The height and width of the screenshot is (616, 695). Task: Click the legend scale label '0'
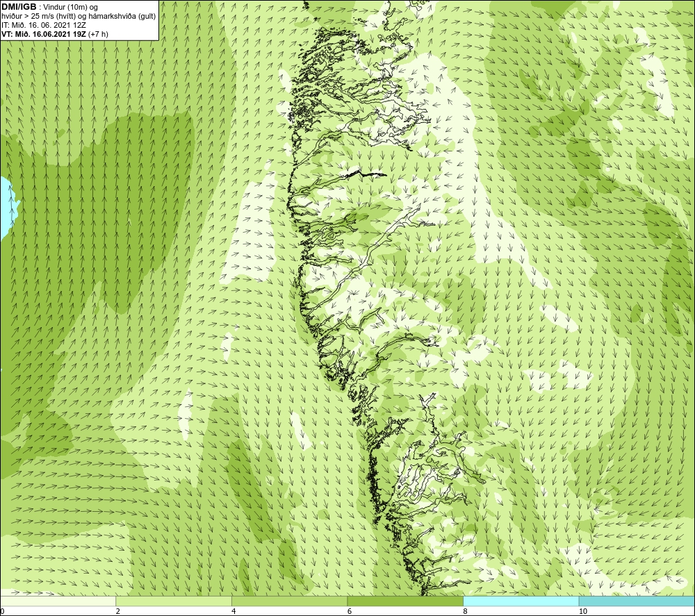2,612
